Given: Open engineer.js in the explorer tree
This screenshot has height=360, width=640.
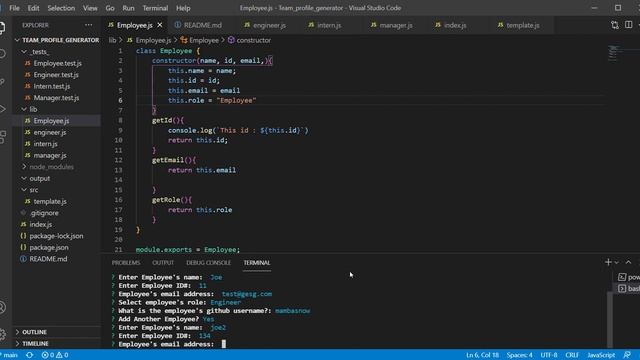Looking at the screenshot, I should [x=50, y=132].
